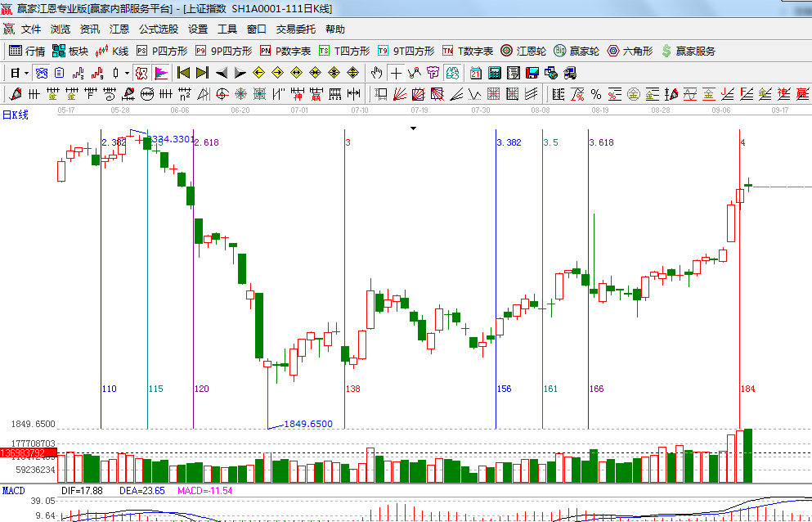The width and height of the screenshot is (812, 522).
Task: Open the 交易委托 menu
Action: point(295,29)
